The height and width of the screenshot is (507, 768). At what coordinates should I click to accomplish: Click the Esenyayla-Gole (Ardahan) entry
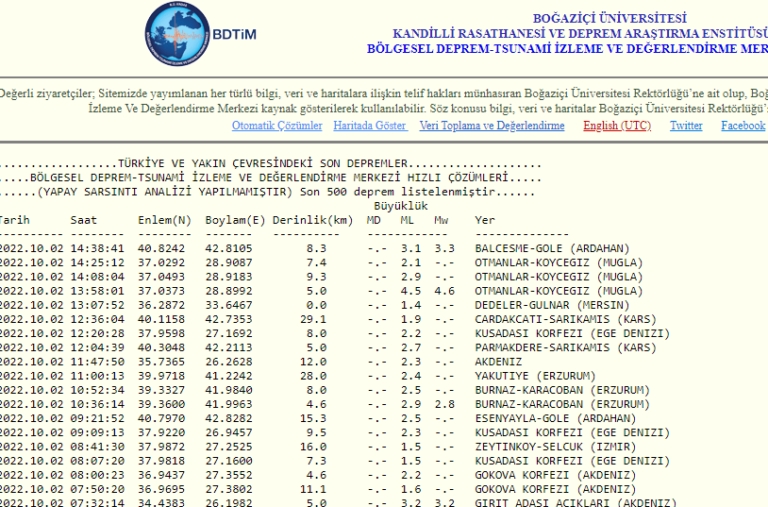(x=548, y=418)
